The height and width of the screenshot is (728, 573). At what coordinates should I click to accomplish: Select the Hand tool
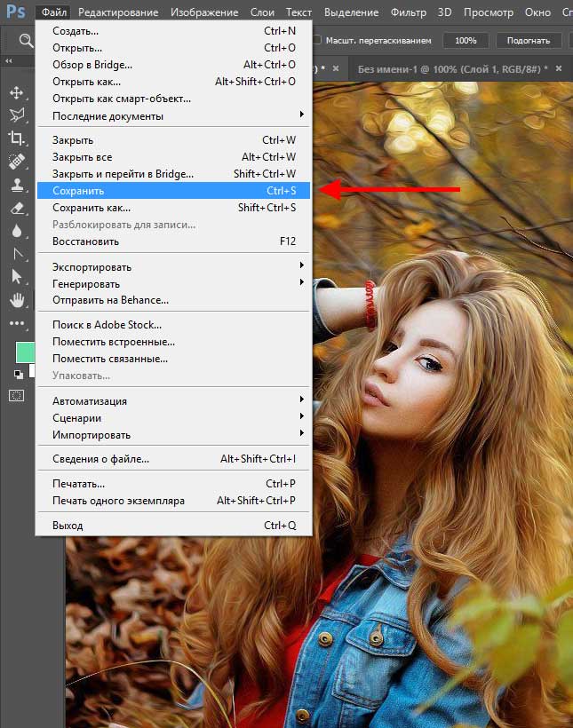click(x=17, y=300)
